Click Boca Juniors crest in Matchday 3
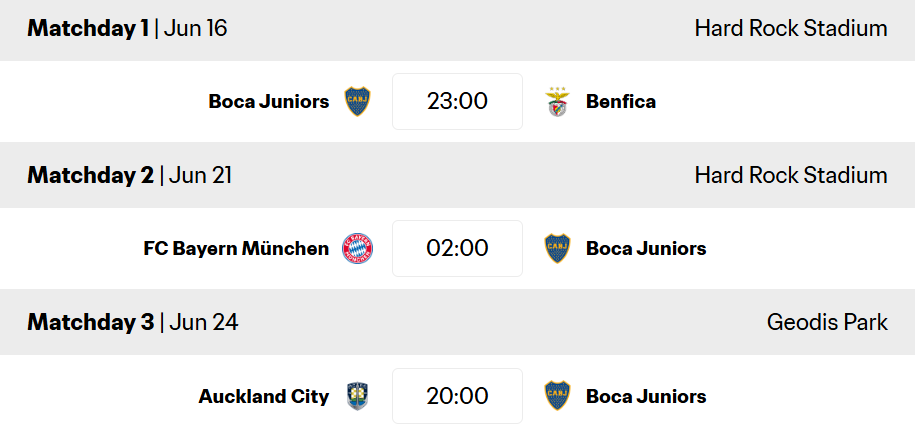Screen dimensions: 915x445 point(557,396)
